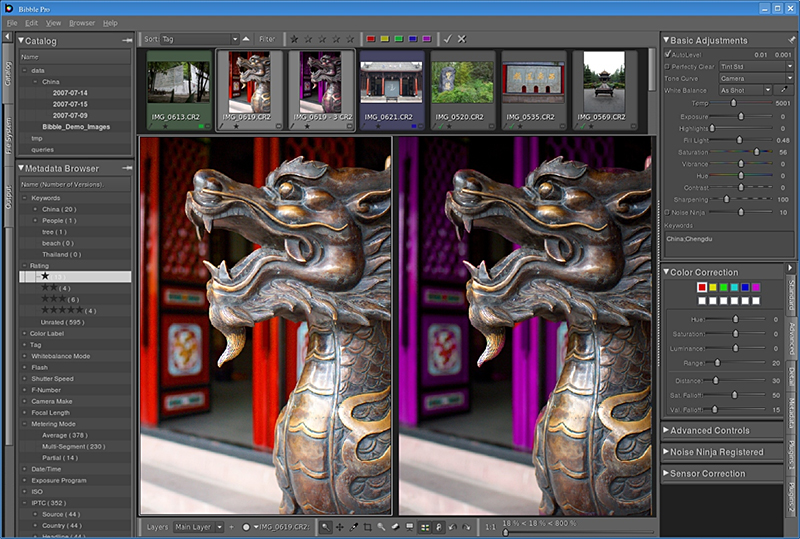Click the checkmark tag icon in top toolbar
This screenshot has height=539, width=800.
[x=447, y=39]
